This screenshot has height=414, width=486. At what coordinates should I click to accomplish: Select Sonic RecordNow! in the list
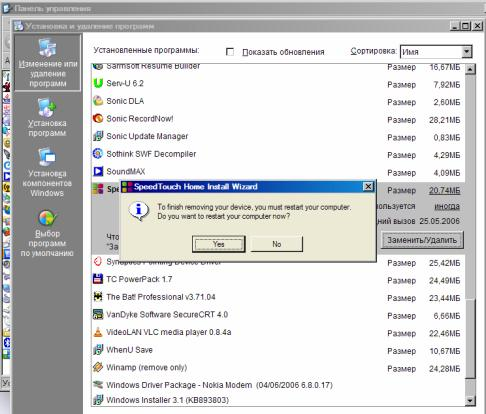click(x=278, y=119)
